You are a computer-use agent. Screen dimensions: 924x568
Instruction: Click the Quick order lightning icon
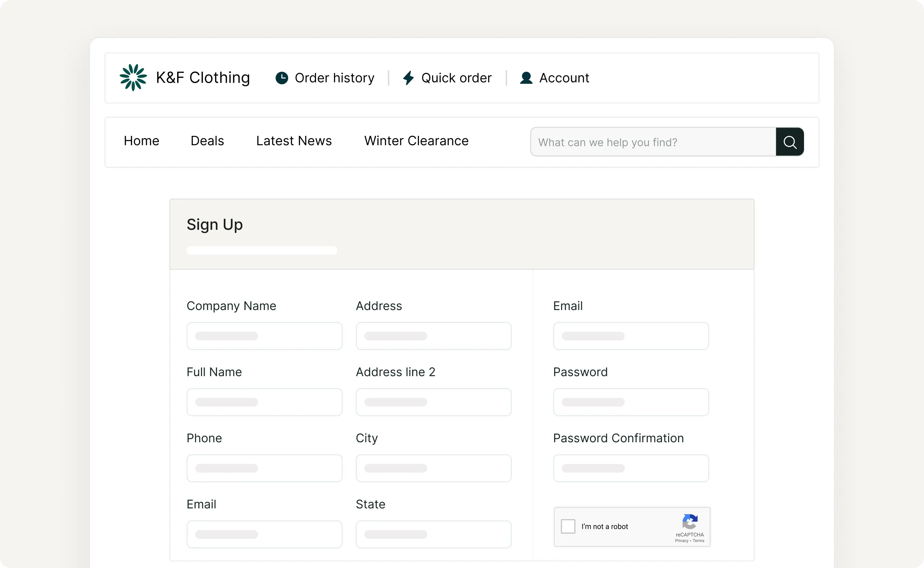pos(408,78)
